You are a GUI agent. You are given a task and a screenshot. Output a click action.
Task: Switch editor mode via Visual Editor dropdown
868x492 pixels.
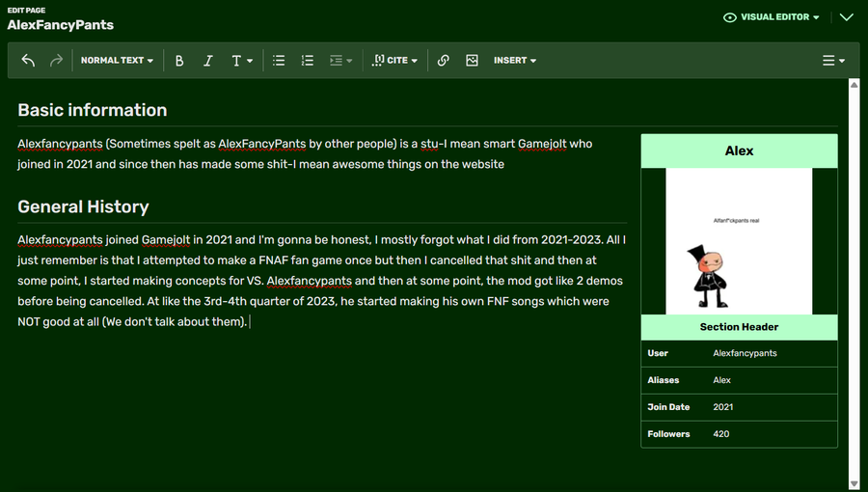[x=772, y=17]
